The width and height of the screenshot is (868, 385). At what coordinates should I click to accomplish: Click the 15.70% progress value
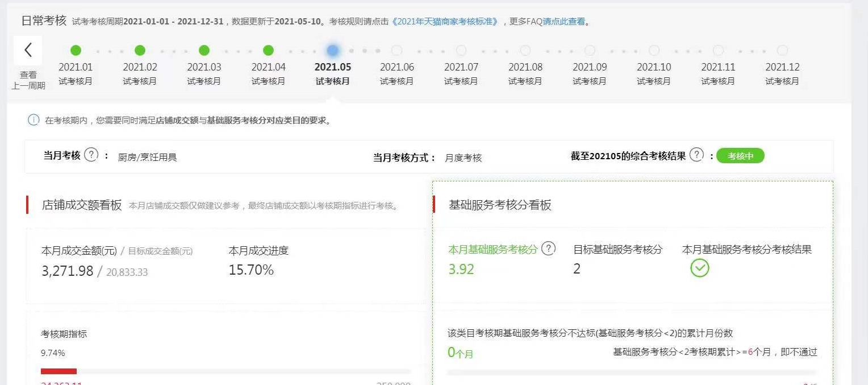pyautogui.click(x=251, y=270)
